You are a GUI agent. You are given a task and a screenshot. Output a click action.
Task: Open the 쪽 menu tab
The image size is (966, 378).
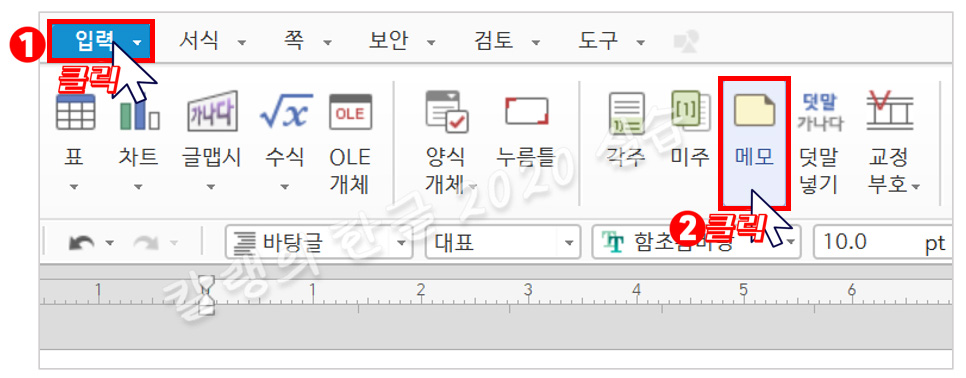[295, 41]
